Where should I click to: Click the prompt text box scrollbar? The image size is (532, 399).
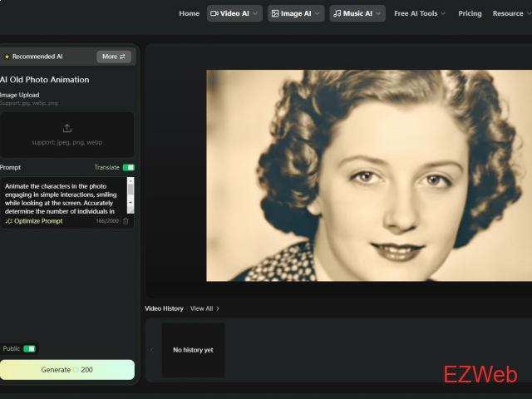tap(131, 194)
